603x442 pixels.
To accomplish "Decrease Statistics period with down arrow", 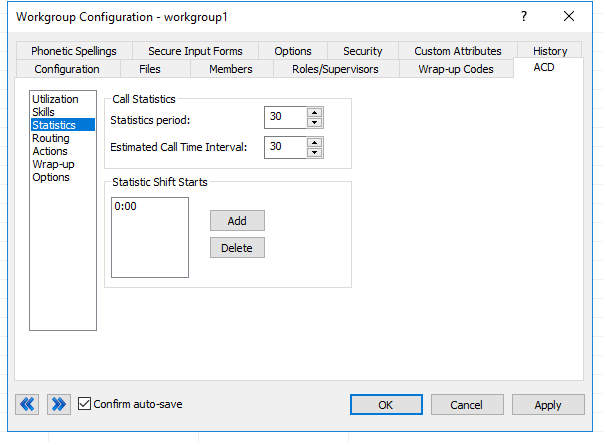I will pos(315,122).
